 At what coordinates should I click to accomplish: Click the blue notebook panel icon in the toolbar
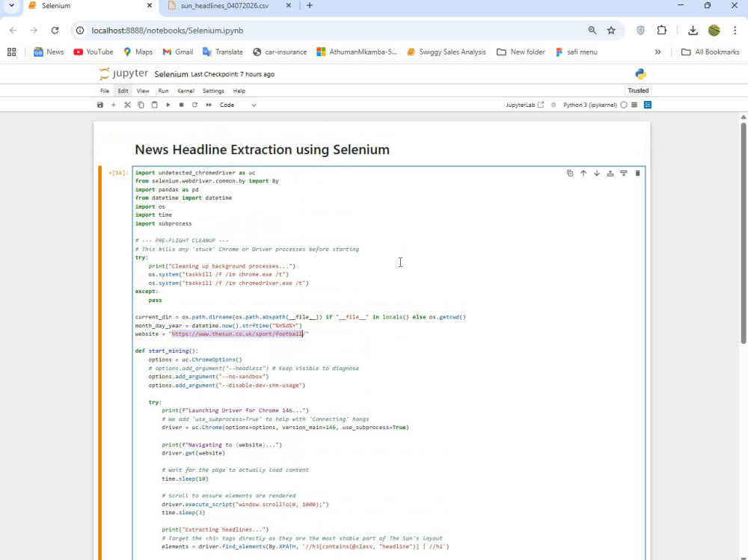pyautogui.click(x=647, y=105)
